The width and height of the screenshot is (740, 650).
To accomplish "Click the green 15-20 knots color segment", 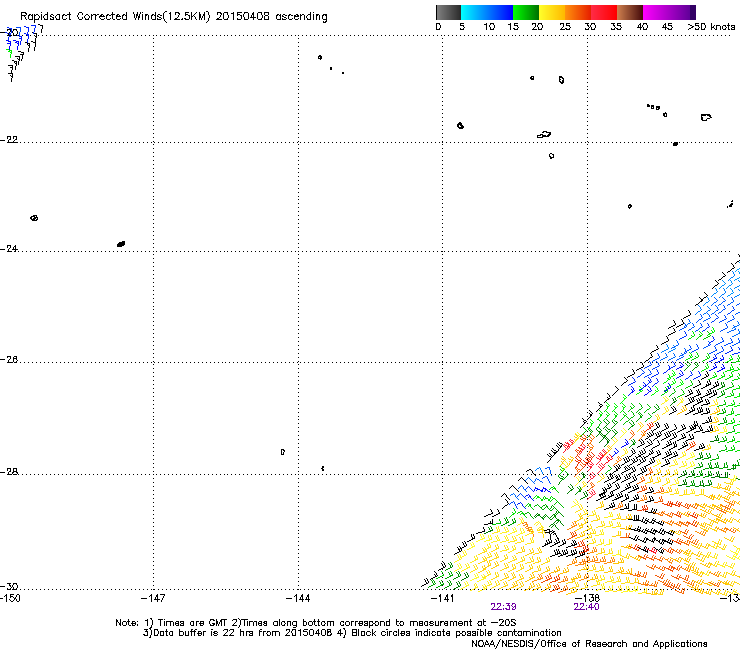I will 526,12.
